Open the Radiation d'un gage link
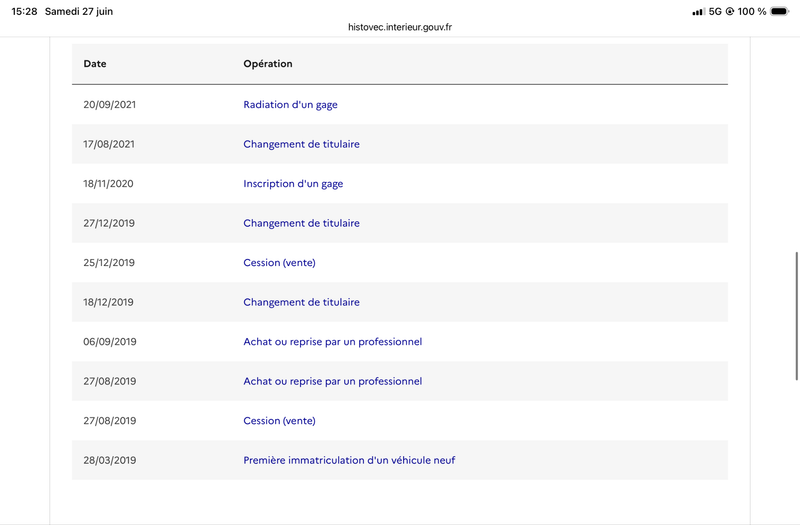 (x=290, y=105)
